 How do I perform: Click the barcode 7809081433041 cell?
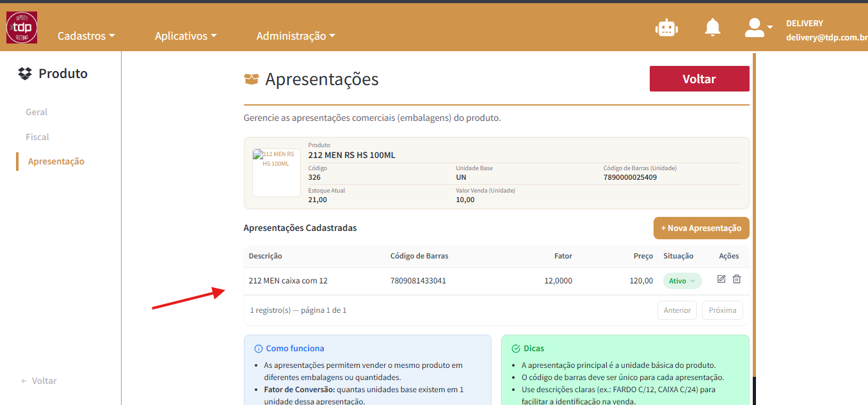(x=418, y=281)
